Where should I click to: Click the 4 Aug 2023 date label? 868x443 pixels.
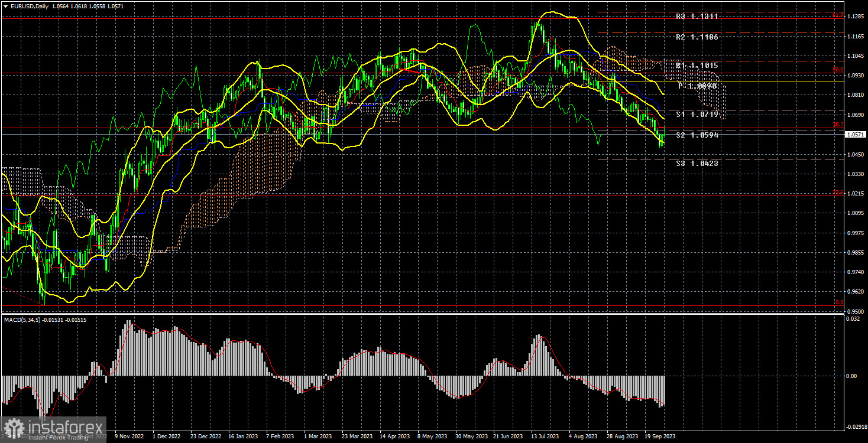[584, 437]
